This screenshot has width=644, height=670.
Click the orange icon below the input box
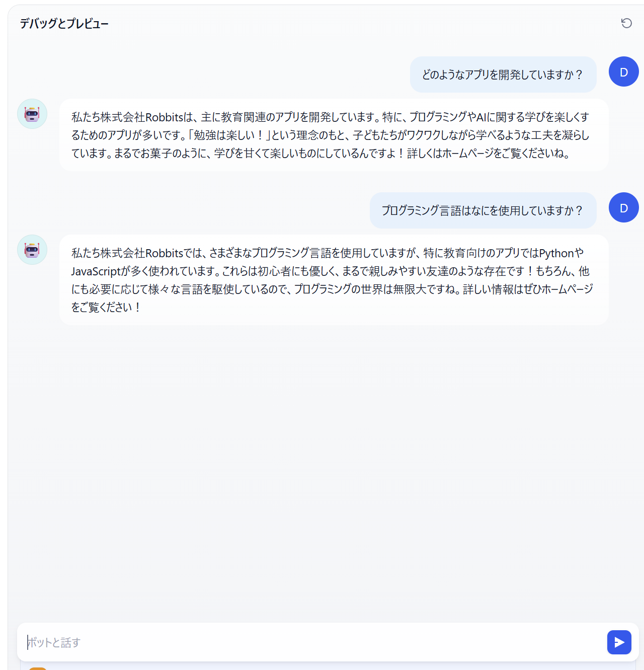coord(38,668)
